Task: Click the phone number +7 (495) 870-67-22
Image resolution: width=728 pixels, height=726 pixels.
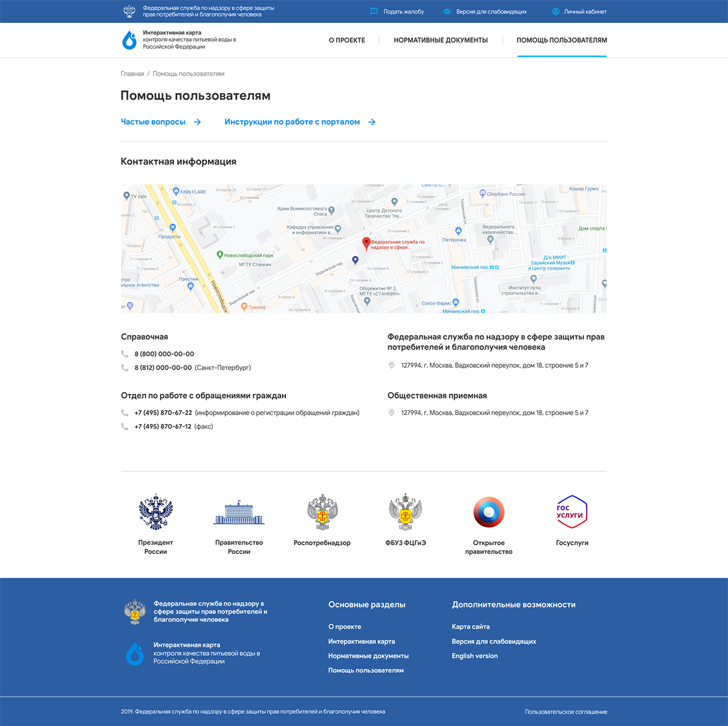Action: [163, 413]
